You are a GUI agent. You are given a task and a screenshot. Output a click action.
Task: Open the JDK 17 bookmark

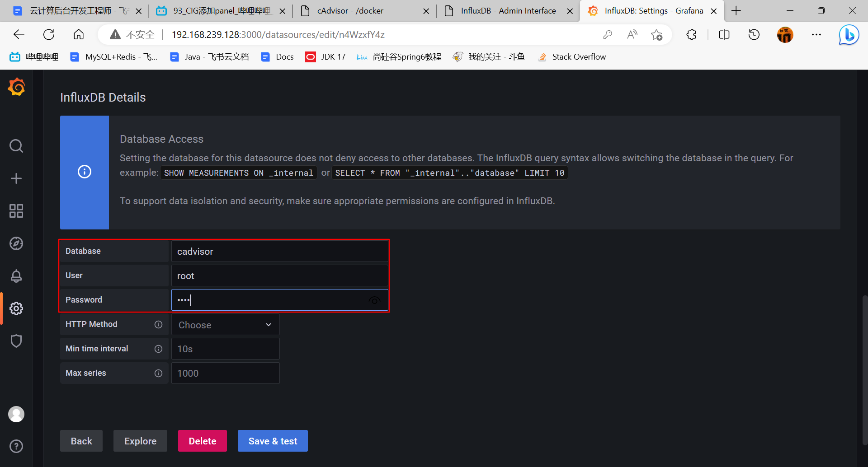325,57
